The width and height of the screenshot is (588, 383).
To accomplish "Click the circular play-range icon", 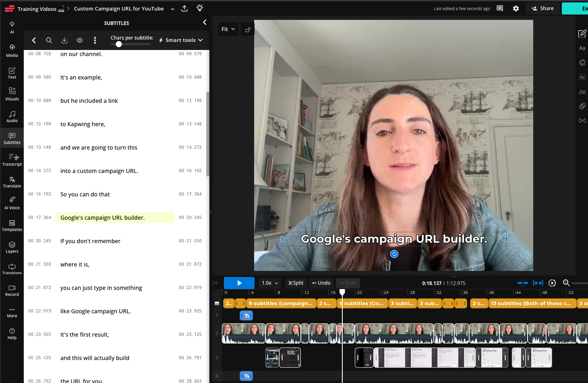I will click(x=552, y=283).
